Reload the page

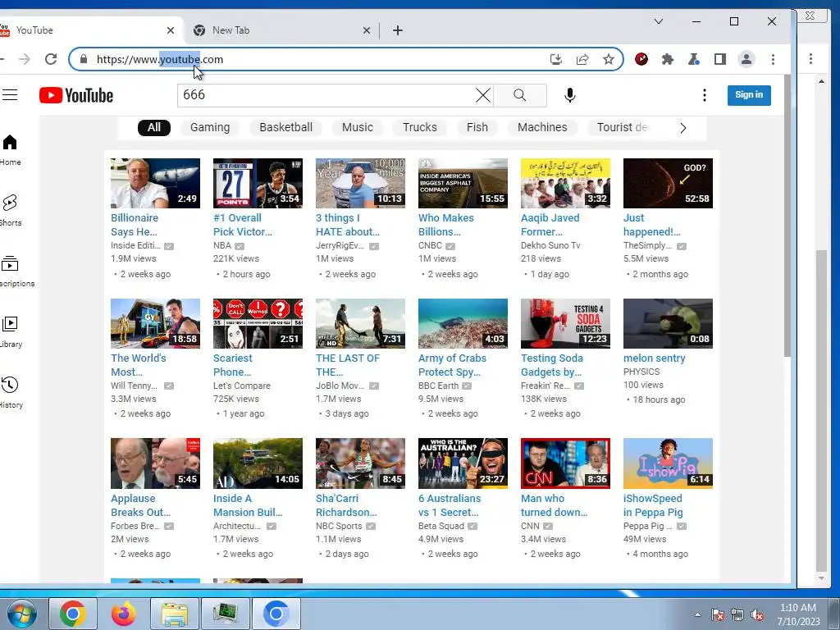point(51,59)
